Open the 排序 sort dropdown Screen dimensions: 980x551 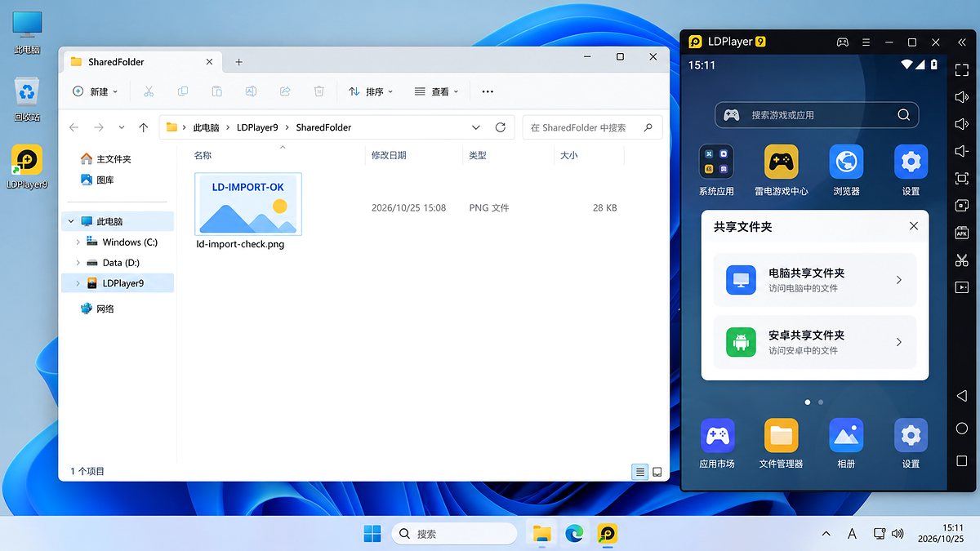371,91
